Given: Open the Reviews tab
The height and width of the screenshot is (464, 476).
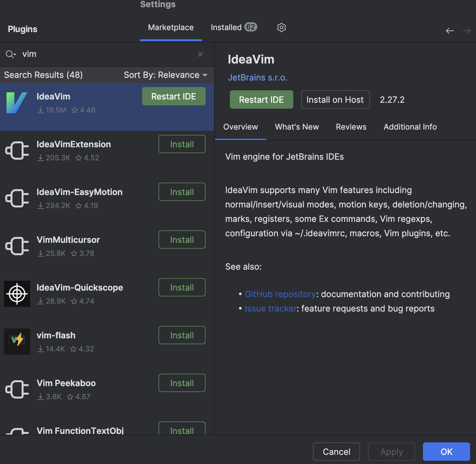Looking at the screenshot, I should click(x=351, y=127).
